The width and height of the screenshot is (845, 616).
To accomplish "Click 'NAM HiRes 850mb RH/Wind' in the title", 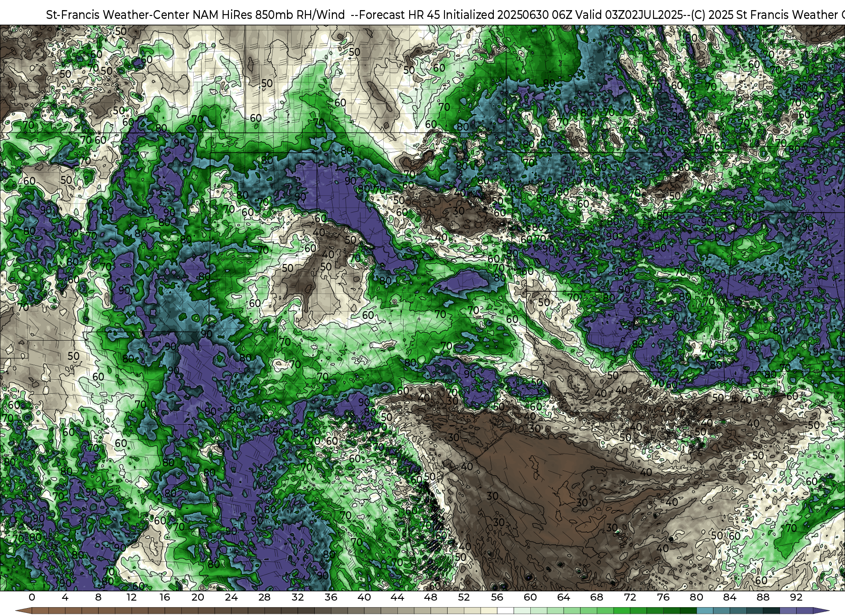I will point(268,15).
